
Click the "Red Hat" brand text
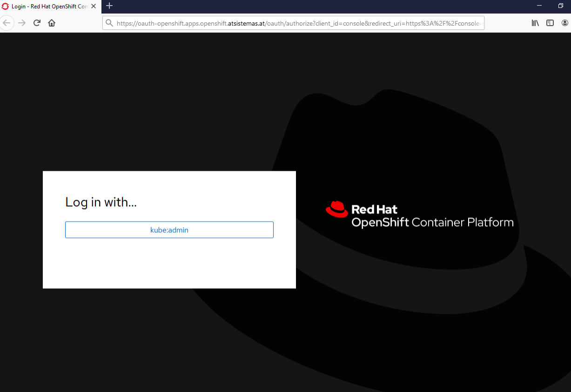coord(375,209)
